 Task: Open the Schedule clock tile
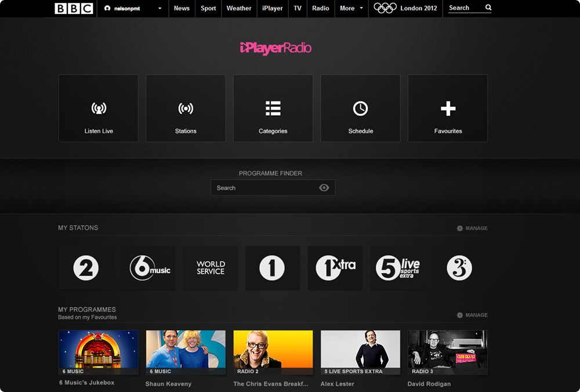point(360,108)
